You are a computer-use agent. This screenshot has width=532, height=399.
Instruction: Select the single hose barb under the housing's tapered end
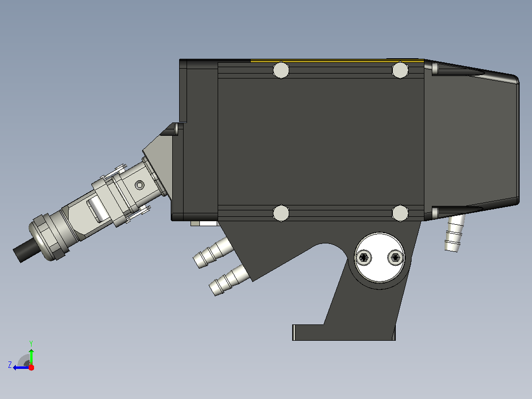455,233
